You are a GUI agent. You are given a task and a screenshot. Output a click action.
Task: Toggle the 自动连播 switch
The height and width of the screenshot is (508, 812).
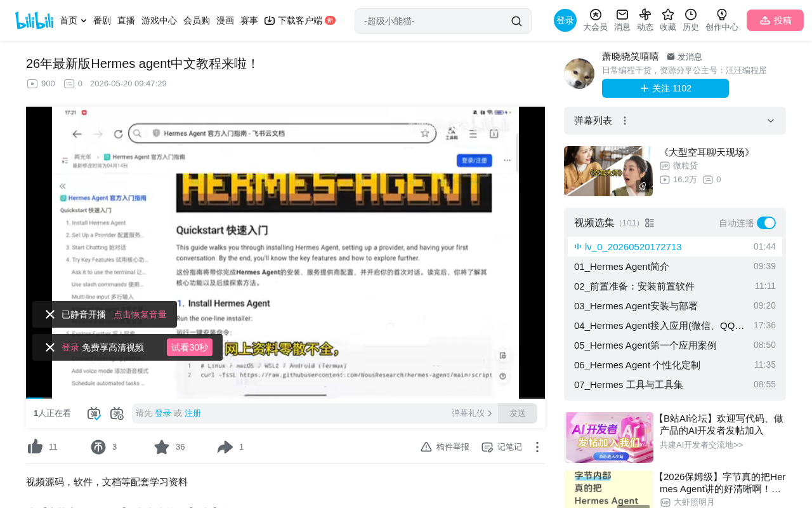click(766, 223)
